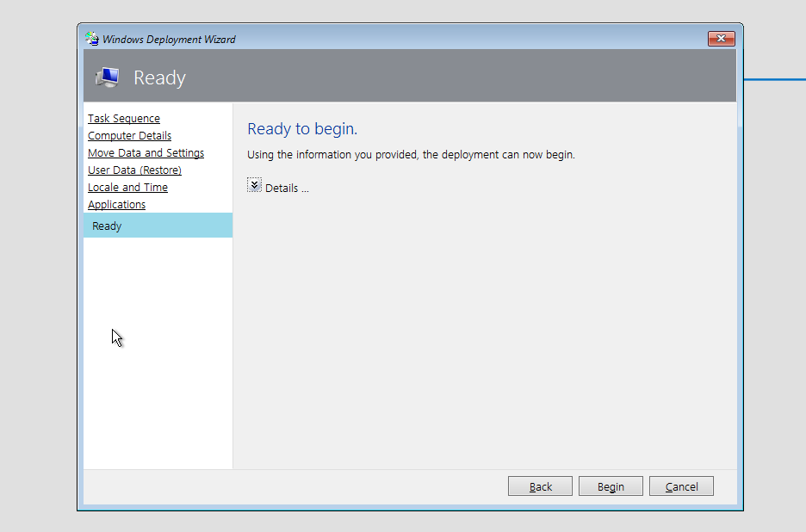The image size is (806, 532).
Task: Click the computer icon in the Ready header
Action: 107,77
